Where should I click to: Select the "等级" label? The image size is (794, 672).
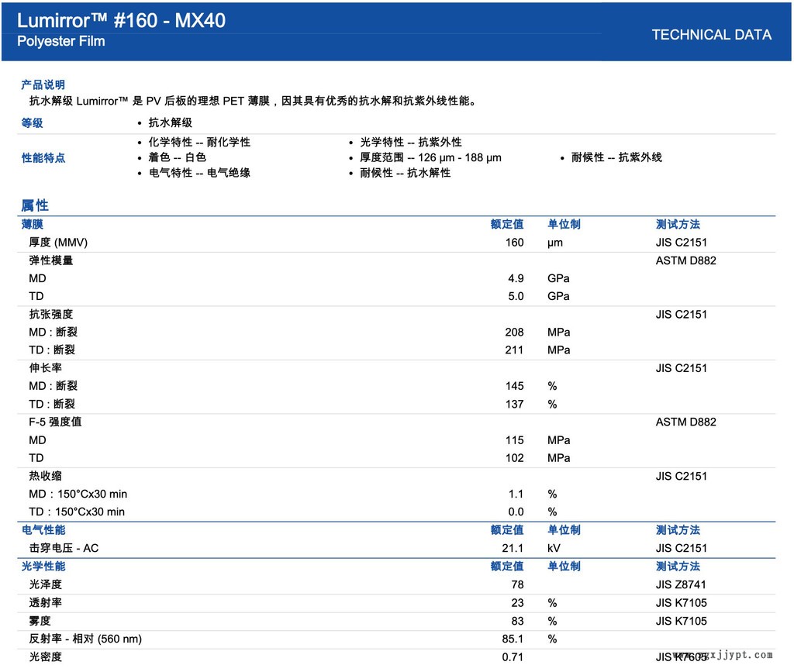tap(32, 122)
